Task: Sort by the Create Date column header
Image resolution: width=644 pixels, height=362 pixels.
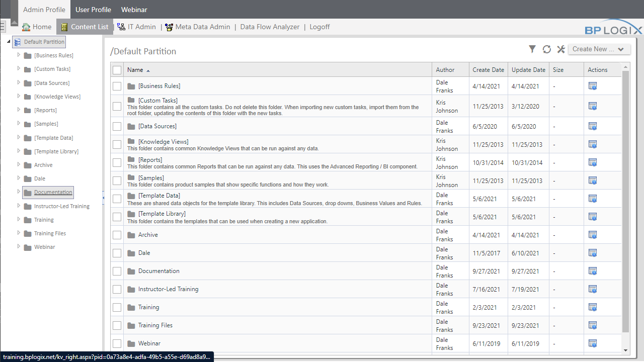Action: pos(488,70)
